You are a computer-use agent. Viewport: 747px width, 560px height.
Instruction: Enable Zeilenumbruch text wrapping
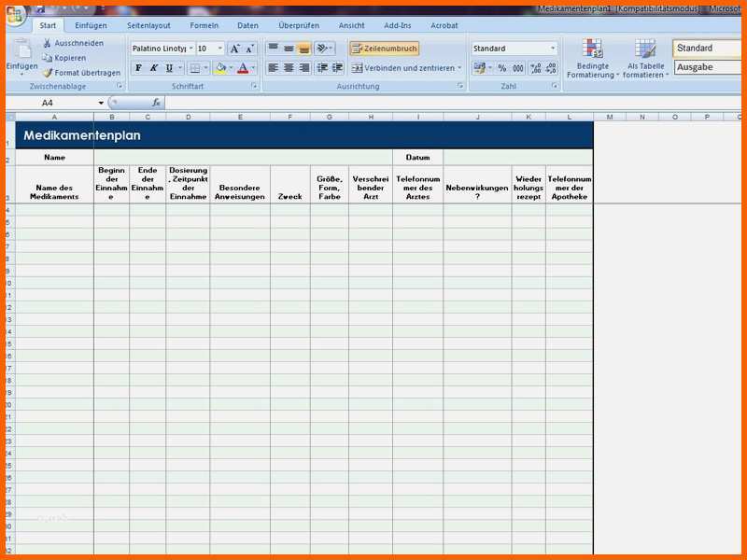(384, 49)
